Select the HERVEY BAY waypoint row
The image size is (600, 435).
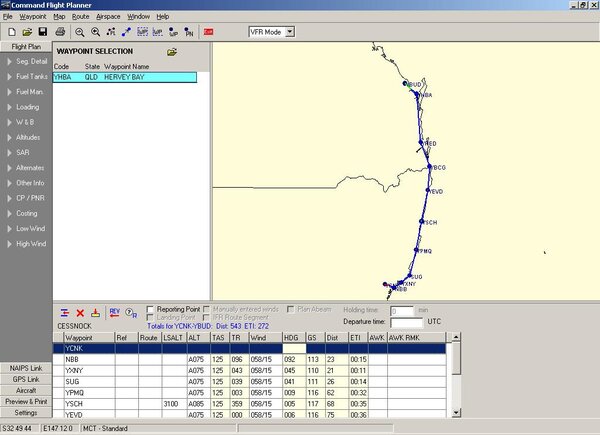125,76
